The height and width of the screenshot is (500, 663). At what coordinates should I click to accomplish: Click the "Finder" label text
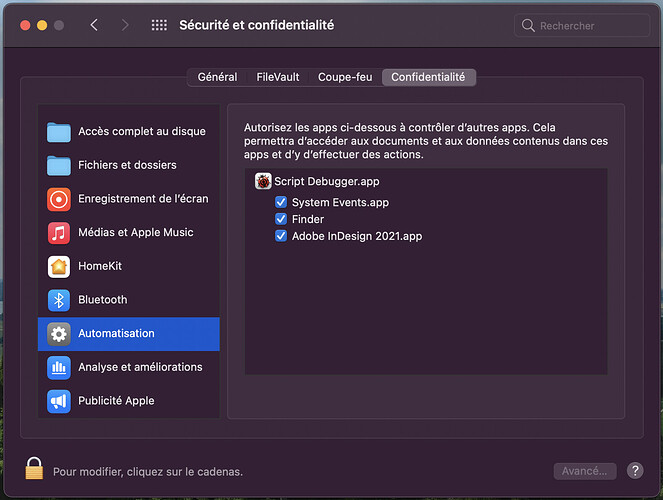[x=308, y=219]
